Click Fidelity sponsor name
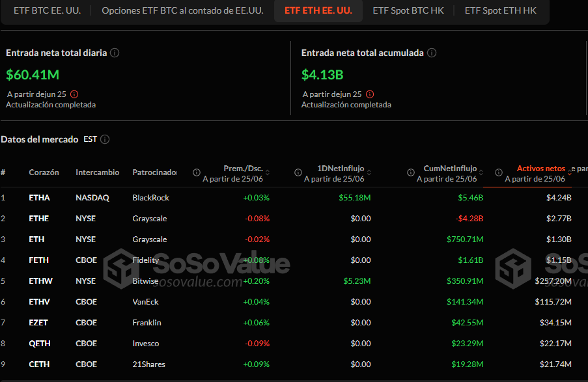 click(x=145, y=260)
